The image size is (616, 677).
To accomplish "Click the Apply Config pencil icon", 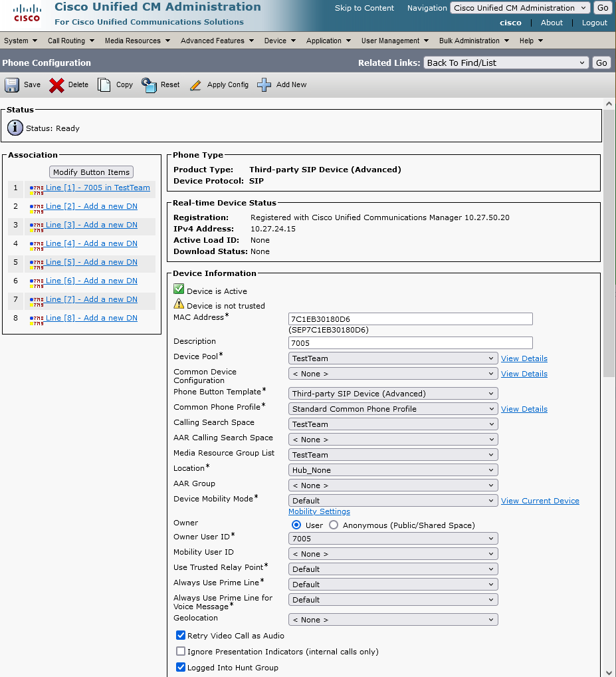I will click(195, 85).
